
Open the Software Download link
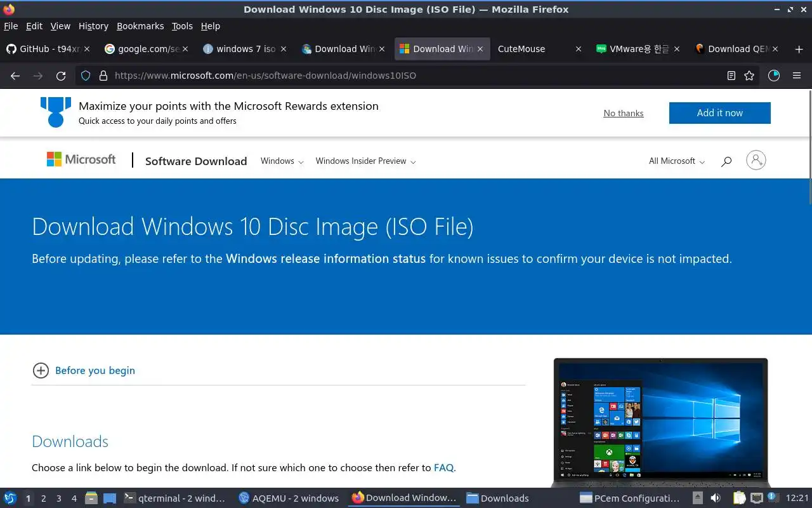196,161
